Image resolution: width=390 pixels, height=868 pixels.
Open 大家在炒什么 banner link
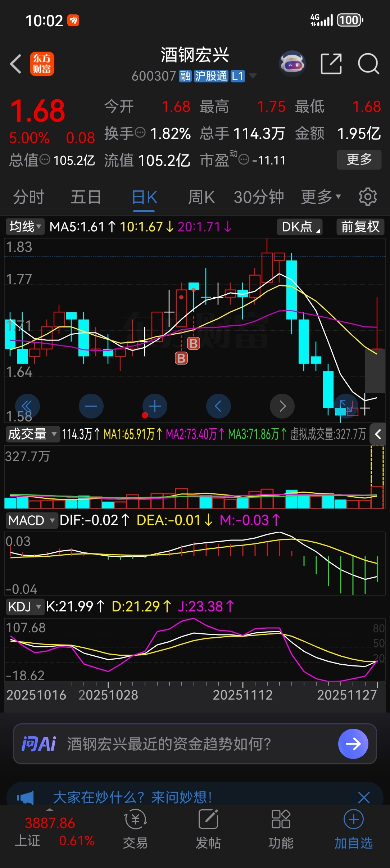132,797
